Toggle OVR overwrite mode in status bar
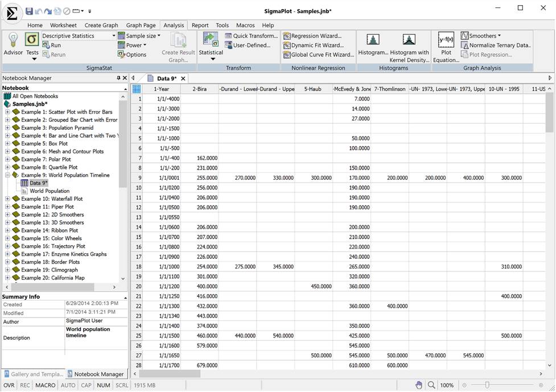 [9, 385]
